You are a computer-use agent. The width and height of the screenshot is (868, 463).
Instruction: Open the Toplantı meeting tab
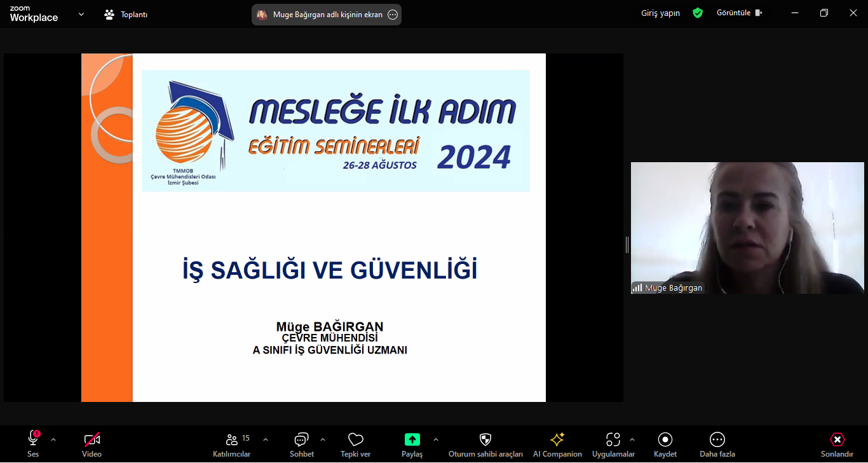click(x=126, y=14)
